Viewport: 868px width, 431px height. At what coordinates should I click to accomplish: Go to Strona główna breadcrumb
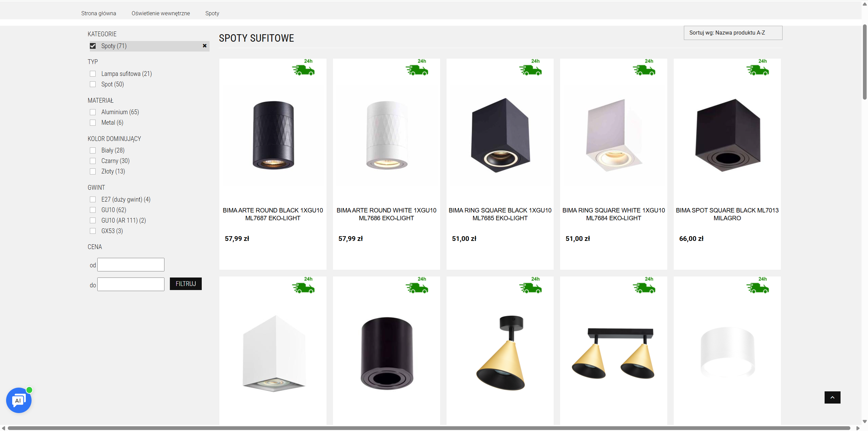click(99, 13)
